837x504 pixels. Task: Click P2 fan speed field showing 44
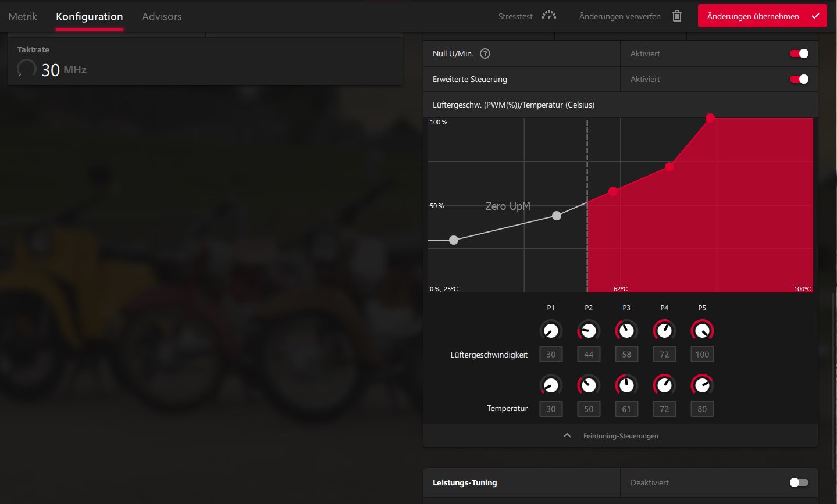click(x=589, y=354)
